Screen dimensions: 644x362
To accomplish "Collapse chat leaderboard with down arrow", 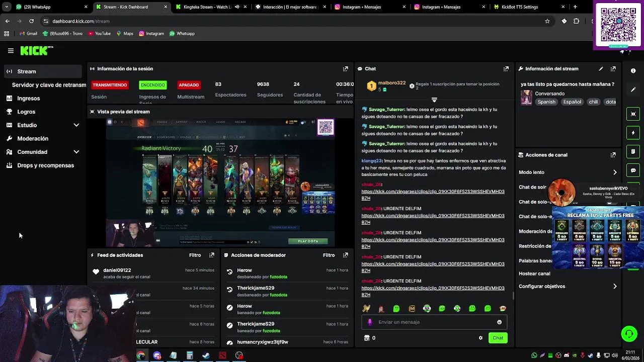I will (x=434, y=100).
